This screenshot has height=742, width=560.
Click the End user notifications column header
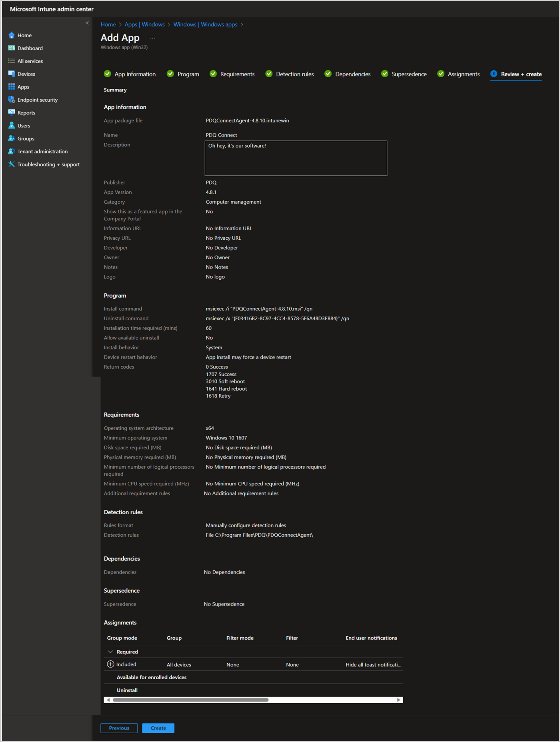point(371,638)
